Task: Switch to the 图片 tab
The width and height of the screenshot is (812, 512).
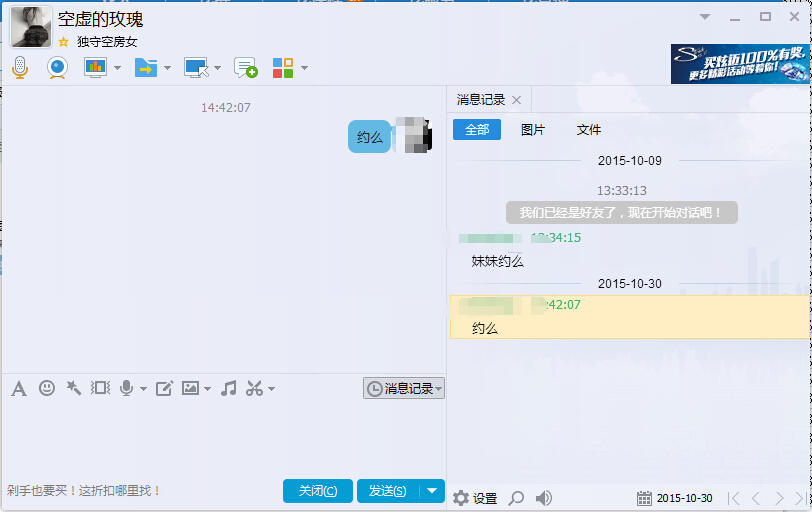Action: coord(533,130)
